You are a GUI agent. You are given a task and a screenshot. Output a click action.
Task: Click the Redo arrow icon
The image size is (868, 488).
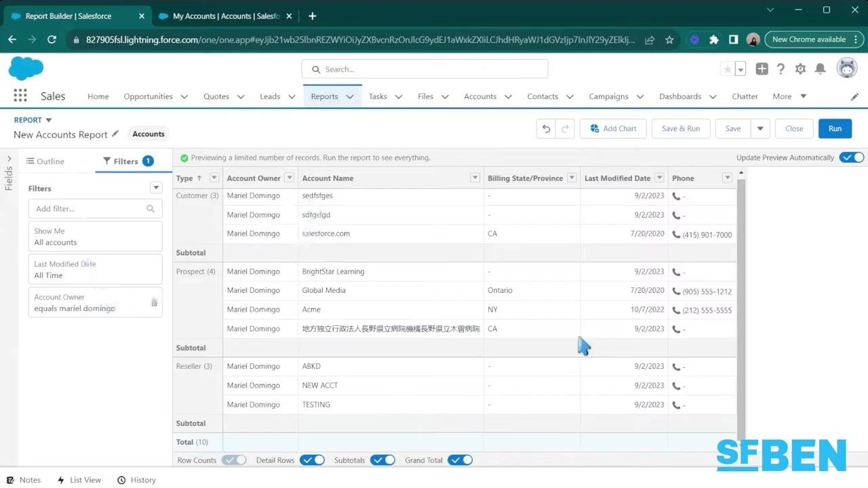(x=565, y=129)
